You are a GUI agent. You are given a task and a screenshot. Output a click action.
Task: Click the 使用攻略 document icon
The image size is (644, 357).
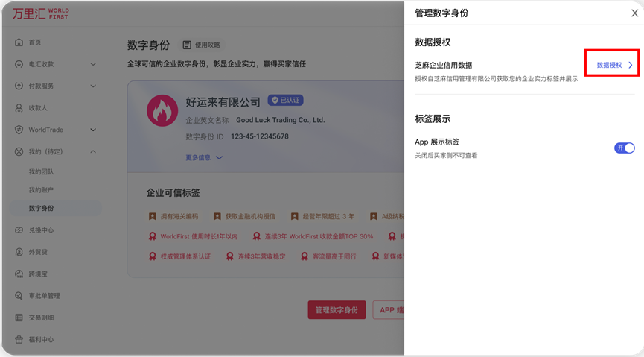click(x=187, y=45)
